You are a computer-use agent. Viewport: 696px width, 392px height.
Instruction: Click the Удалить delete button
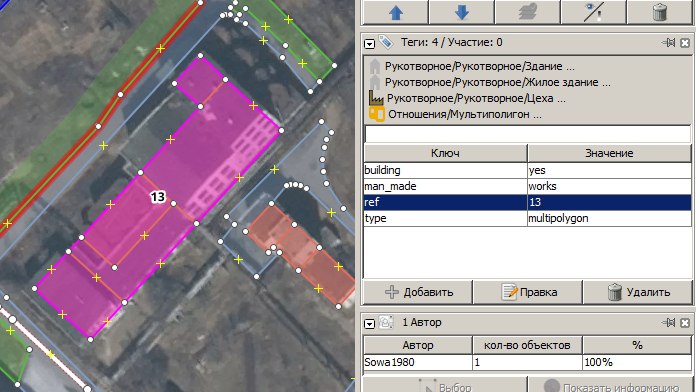pyautogui.click(x=638, y=292)
